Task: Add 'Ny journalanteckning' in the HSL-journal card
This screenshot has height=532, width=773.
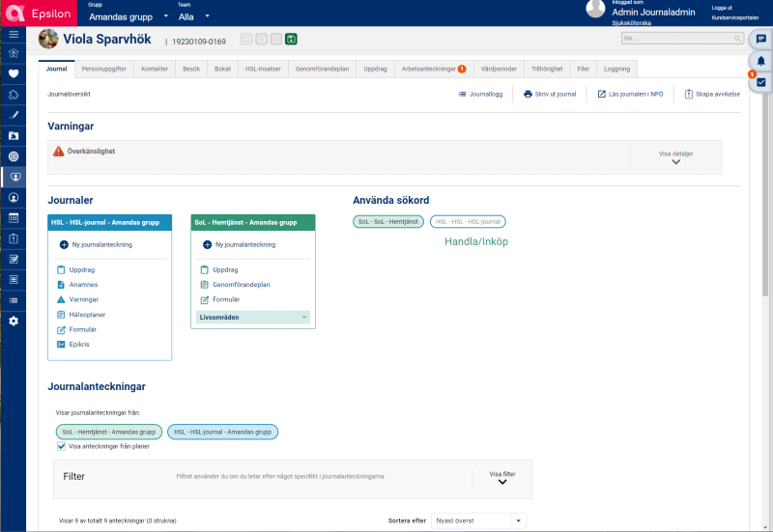Action: (x=96, y=245)
